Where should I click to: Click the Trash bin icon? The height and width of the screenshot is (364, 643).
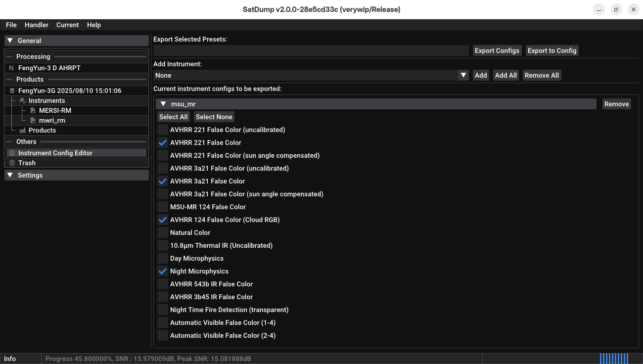[12, 163]
